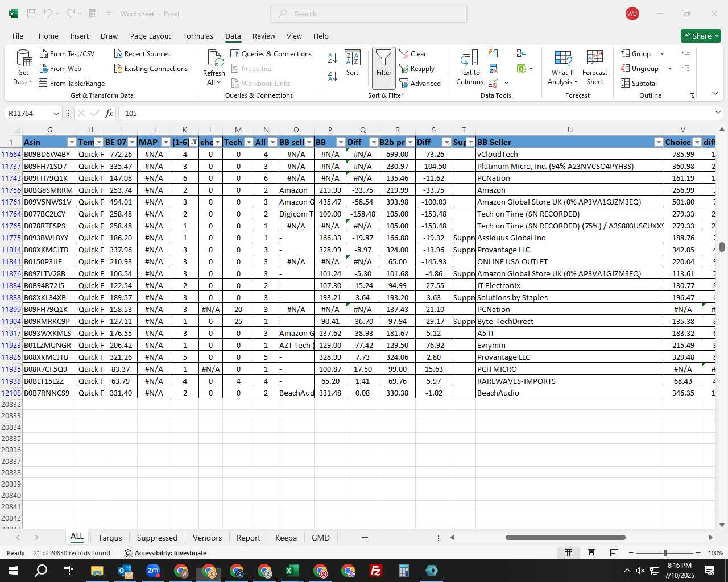
Task: Open the Page Layout ribbon tab
Action: [x=150, y=36]
